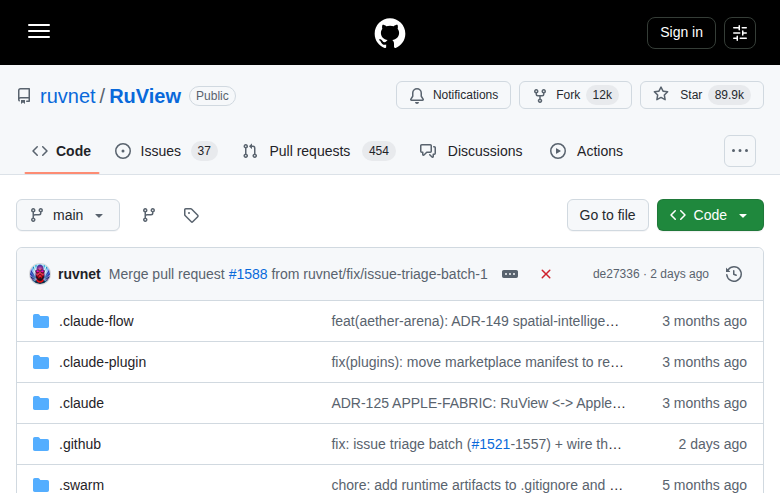The image size is (780, 493).
Task: Go to GitHub homepage via Octocat logo
Action: pos(390,33)
